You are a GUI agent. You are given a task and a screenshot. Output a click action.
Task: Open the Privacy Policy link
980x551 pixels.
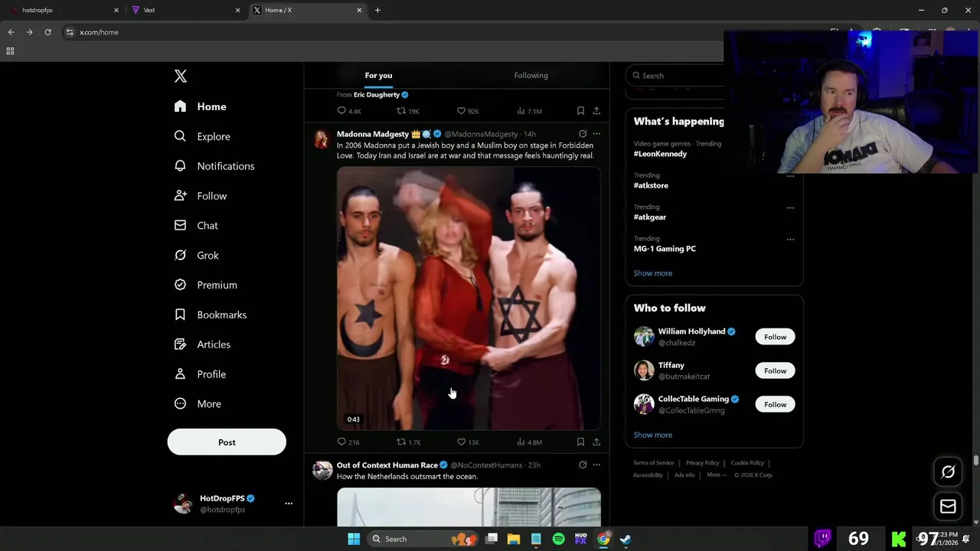(702, 463)
